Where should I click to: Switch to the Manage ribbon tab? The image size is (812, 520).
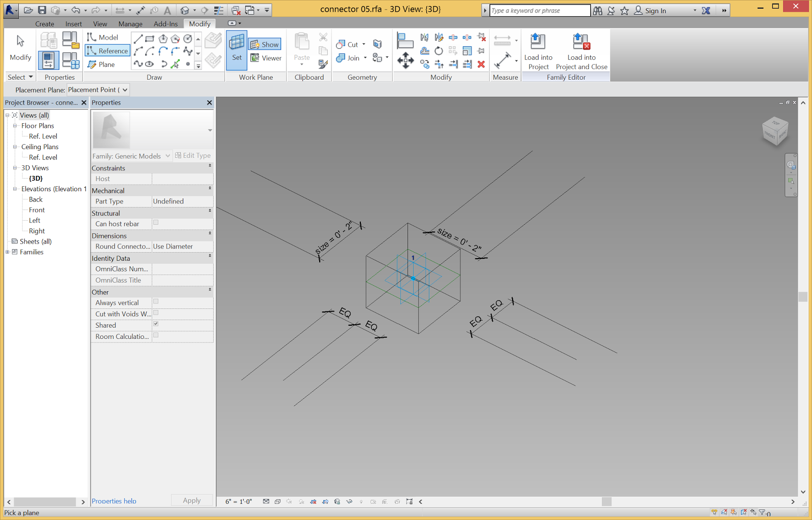pos(130,24)
